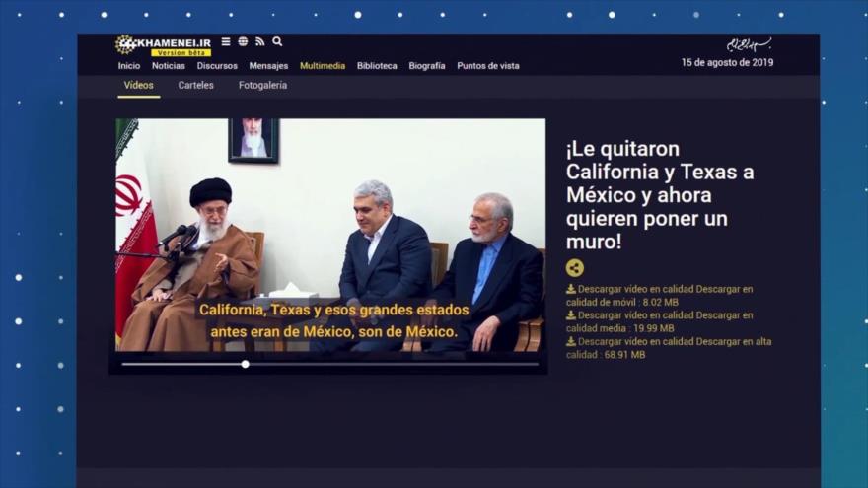
Task: Click the search magnifier icon
Action: [278, 41]
